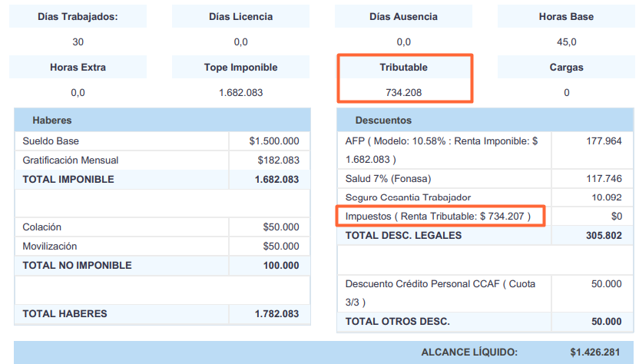
Task: Select the $50.000 Colación amount
Action: [281, 227]
